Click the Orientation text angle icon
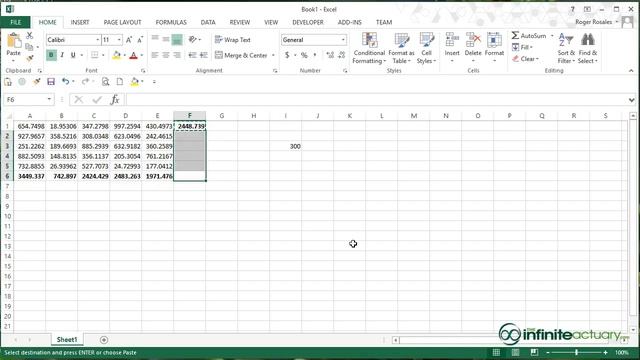This screenshot has height=360, width=640. [x=192, y=40]
